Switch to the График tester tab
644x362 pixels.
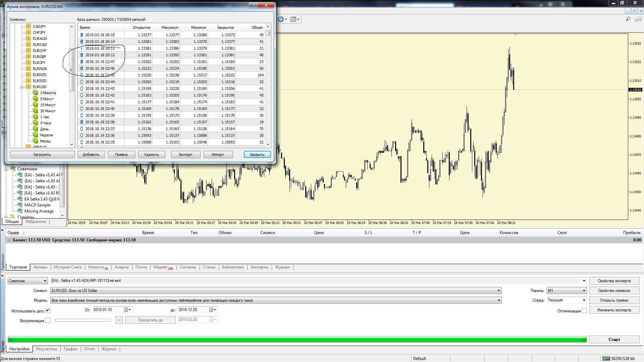[70, 349]
